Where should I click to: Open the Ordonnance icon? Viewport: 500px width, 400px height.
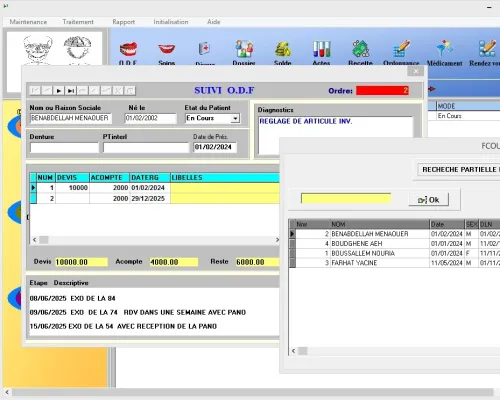tap(401, 49)
